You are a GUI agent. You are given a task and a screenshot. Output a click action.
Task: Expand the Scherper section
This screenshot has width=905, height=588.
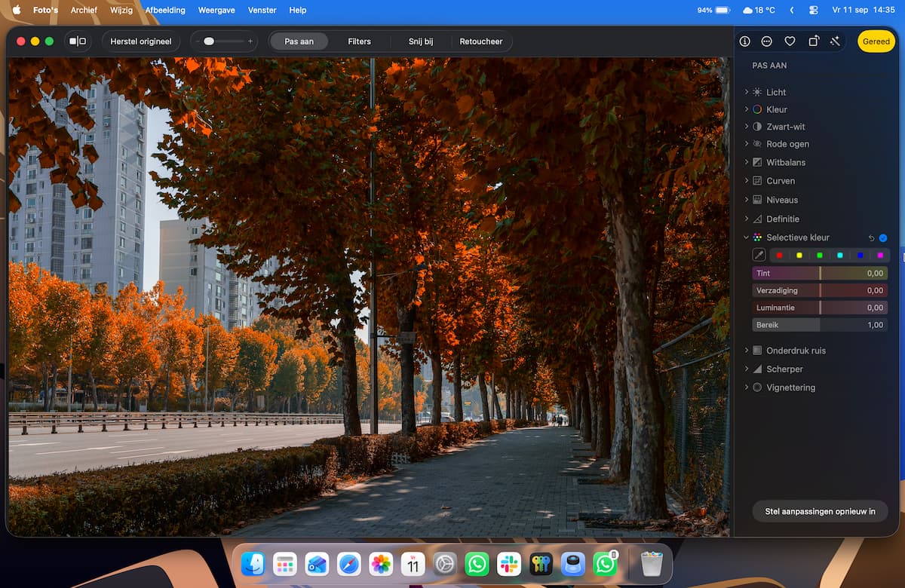click(747, 369)
